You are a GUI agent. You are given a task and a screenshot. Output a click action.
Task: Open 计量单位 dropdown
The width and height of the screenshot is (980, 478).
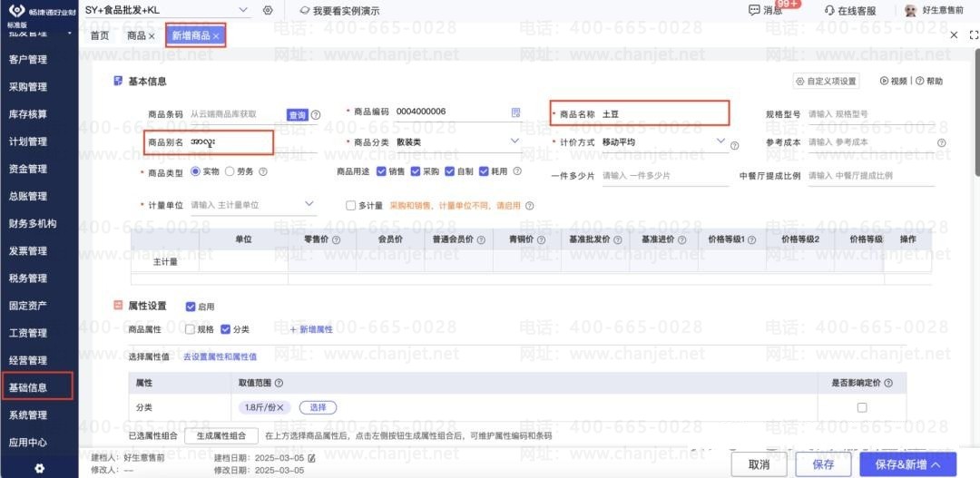pyautogui.click(x=309, y=204)
